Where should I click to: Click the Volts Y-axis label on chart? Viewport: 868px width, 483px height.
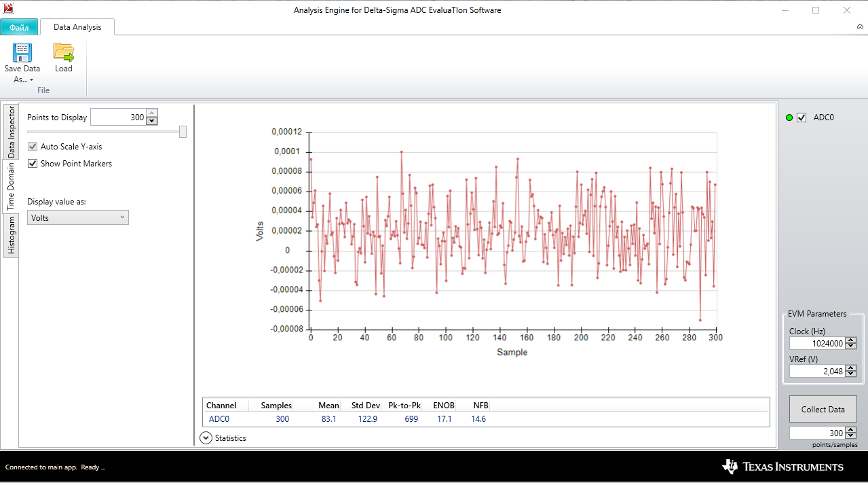tap(260, 231)
